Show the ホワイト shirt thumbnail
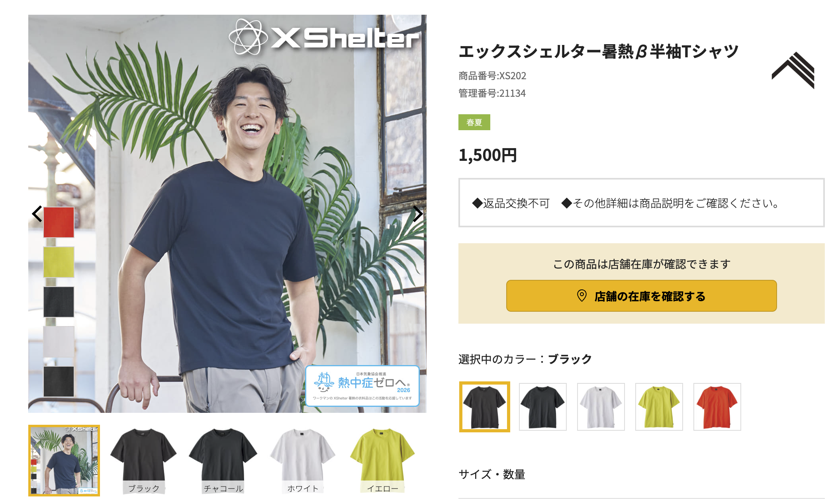The width and height of the screenshot is (834, 504). point(303,461)
